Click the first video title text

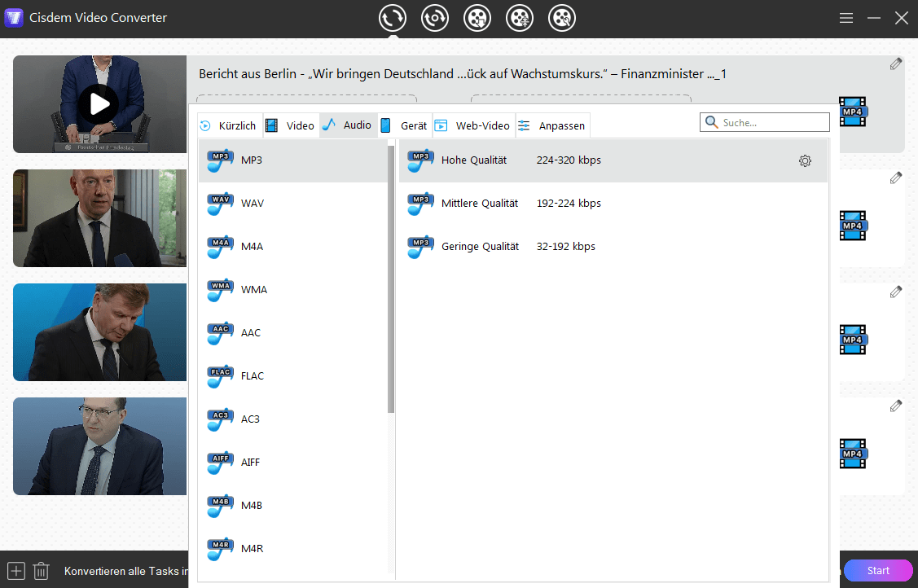[x=463, y=74]
